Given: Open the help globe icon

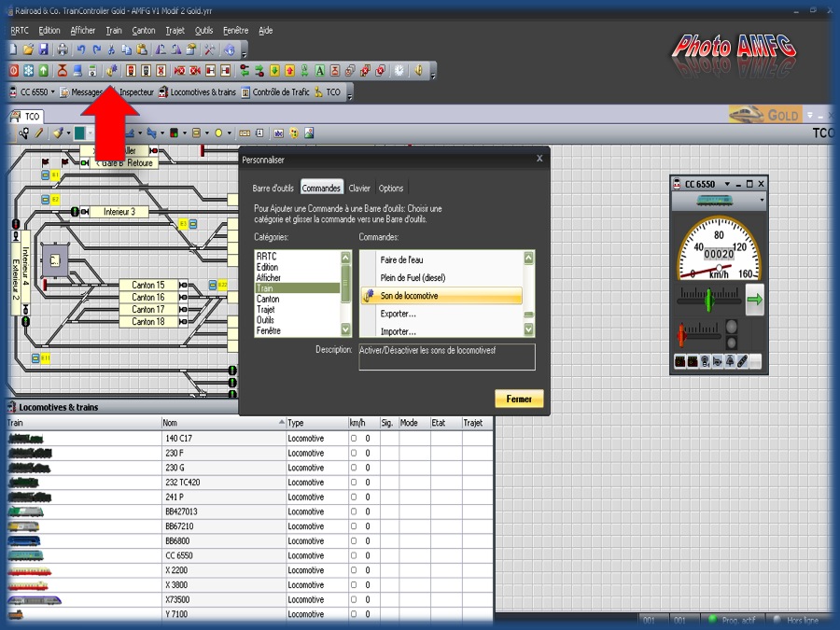Looking at the screenshot, I should click(x=230, y=49).
